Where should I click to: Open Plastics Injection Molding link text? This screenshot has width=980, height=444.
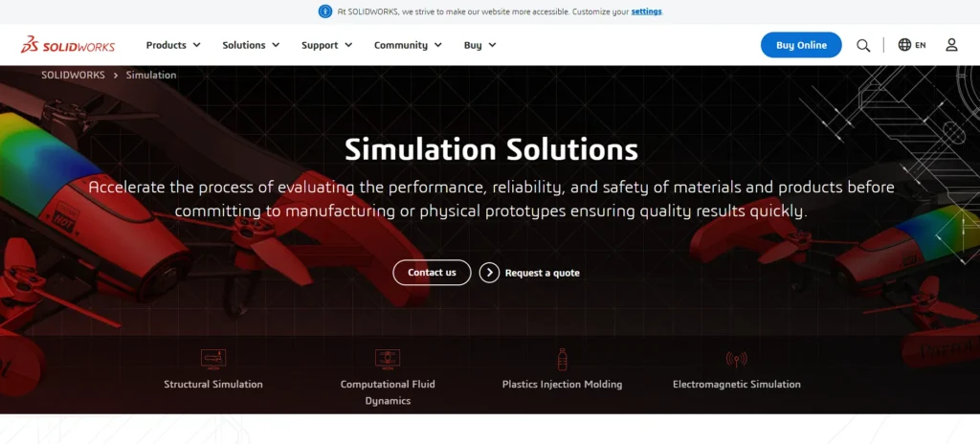tap(562, 384)
